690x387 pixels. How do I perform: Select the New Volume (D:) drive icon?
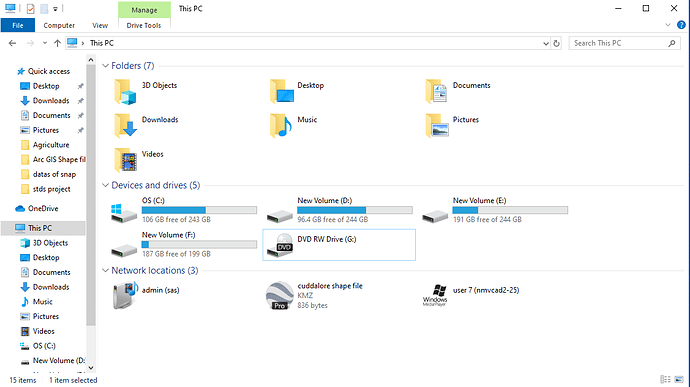279,216
